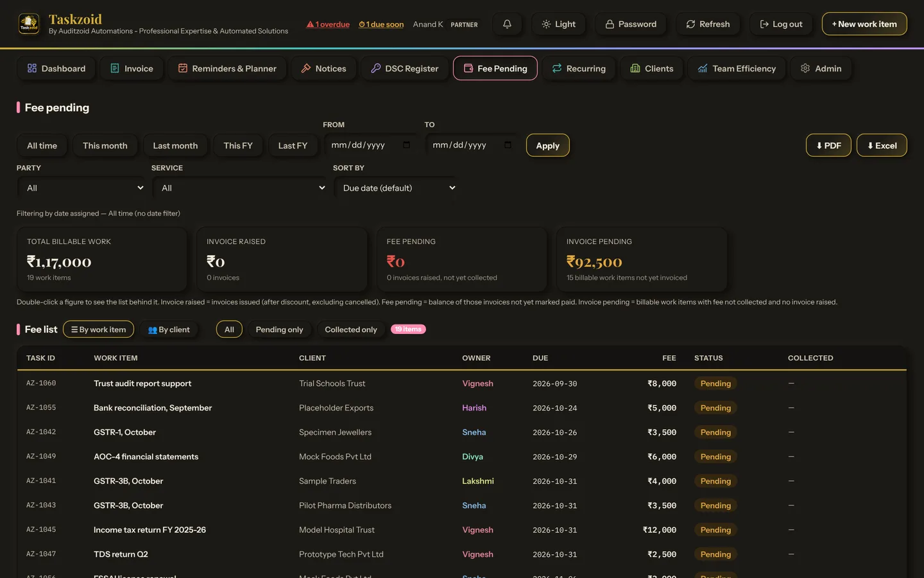Switch to Light theme
This screenshot has height=578, width=924.
(558, 24)
